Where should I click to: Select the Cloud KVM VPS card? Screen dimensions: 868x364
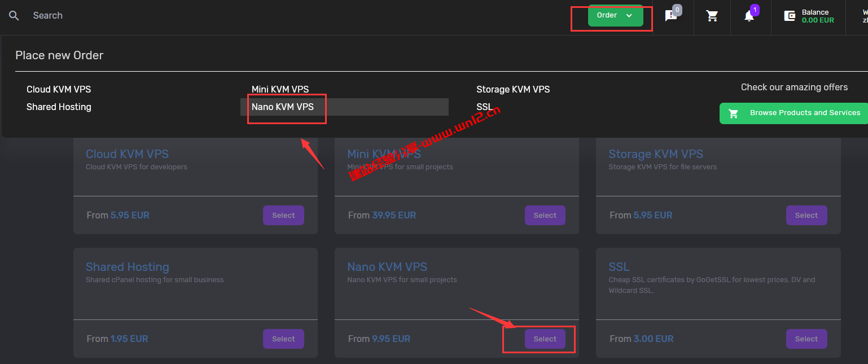[283, 215]
